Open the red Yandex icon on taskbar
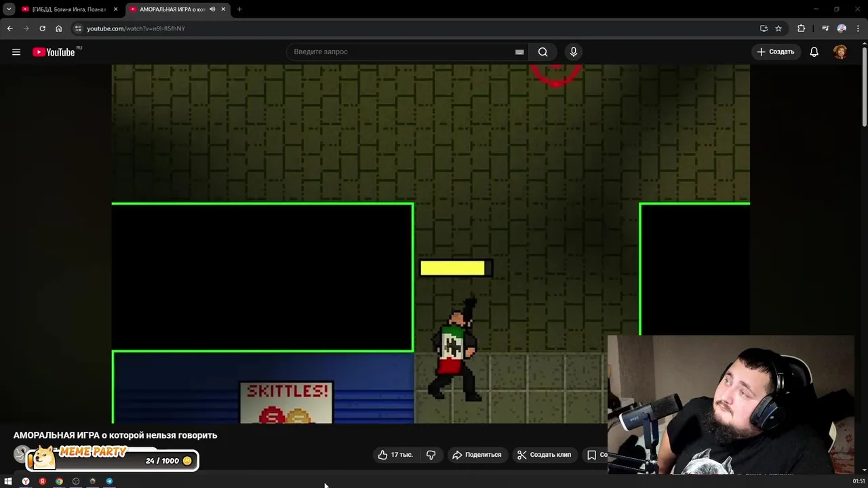The height and width of the screenshot is (488, 868). coord(42,481)
